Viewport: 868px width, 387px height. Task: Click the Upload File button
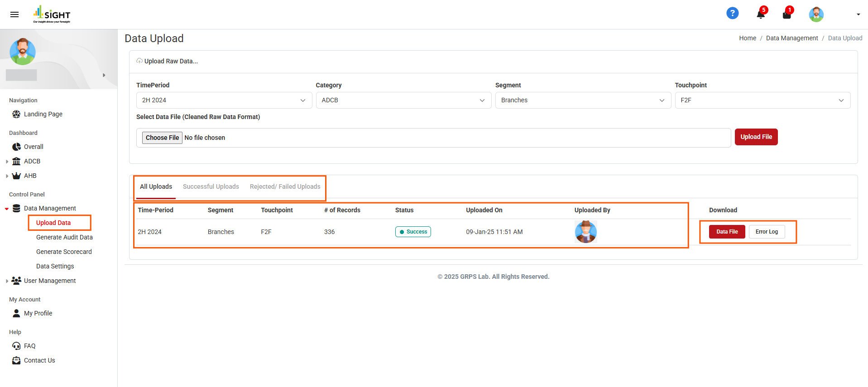point(756,137)
